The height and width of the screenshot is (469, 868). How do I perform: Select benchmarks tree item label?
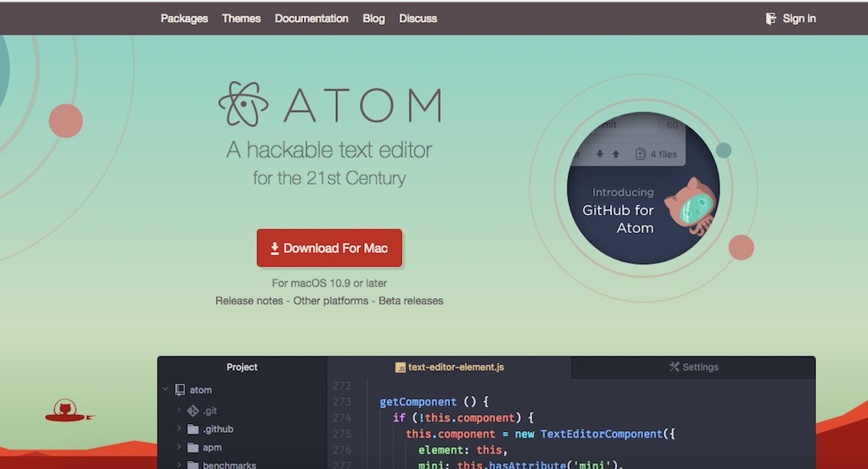coord(229,464)
